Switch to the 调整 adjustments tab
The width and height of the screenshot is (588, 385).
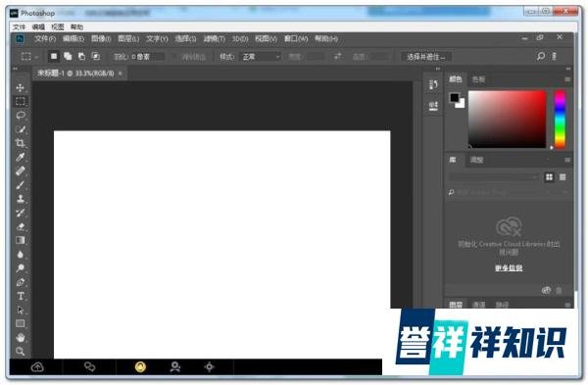476,160
